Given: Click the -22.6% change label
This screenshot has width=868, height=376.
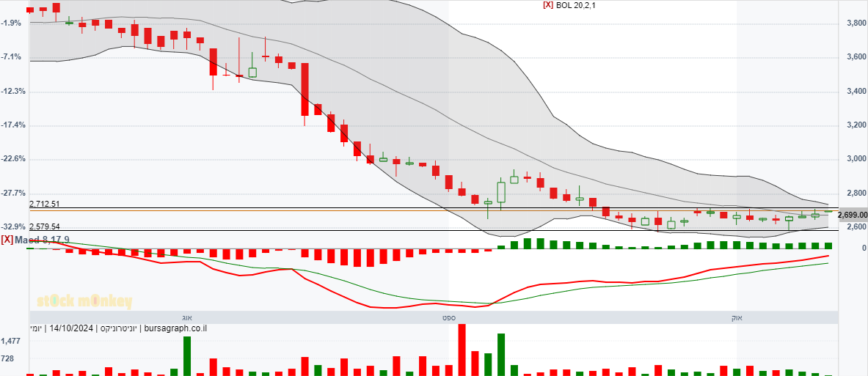Looking at the screenshot, I should pyautogui.click(x=12, y=159).
